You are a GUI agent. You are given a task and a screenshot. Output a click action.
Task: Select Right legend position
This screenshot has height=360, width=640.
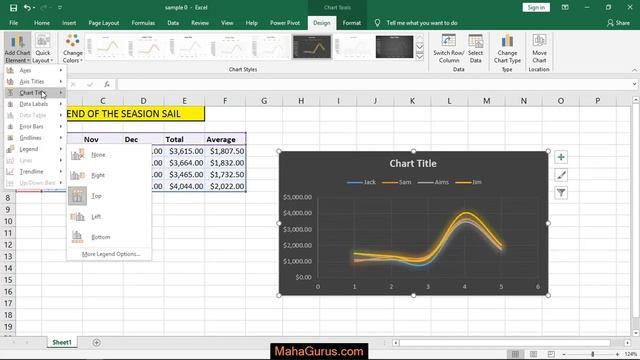coord(109,175)
